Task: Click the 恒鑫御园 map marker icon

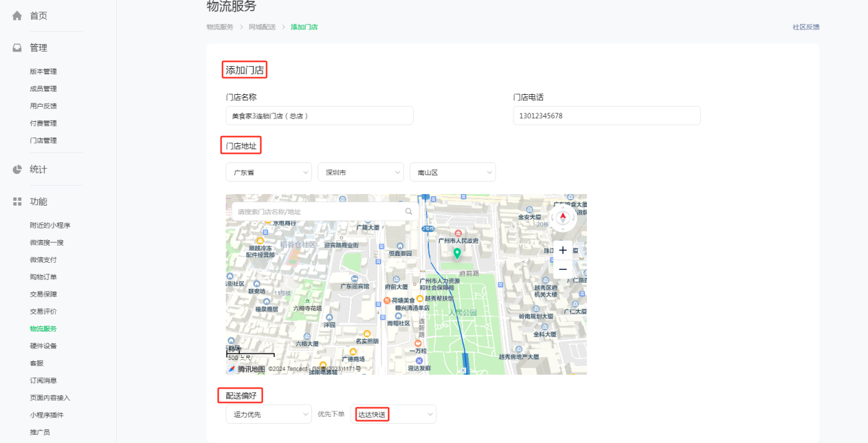Action: (x=399, y=244)
